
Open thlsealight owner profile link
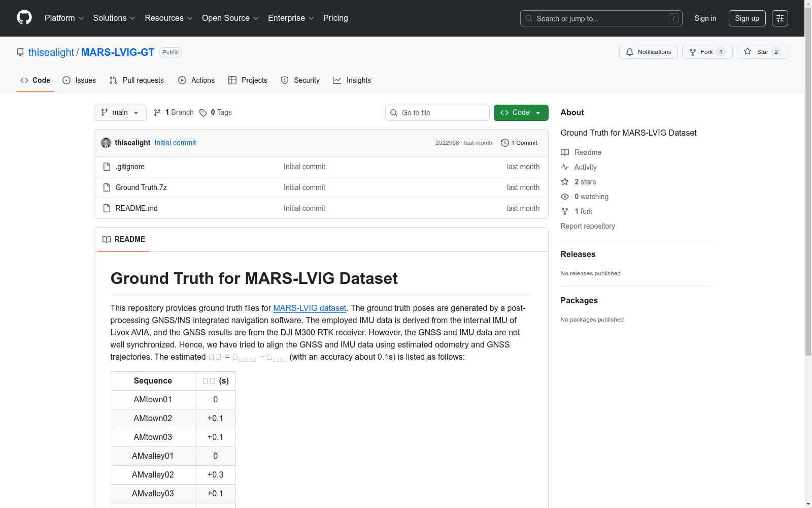pos(51,52)
